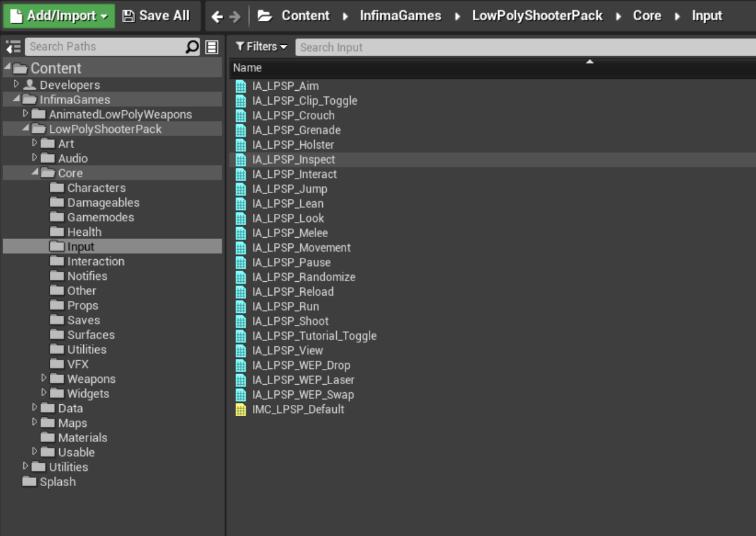Image resolution: width=756 pixels, height=536 pixels.
Task: Navigate to LowPolyShooterPack in breadcrumb
Action: coord(537,16)
